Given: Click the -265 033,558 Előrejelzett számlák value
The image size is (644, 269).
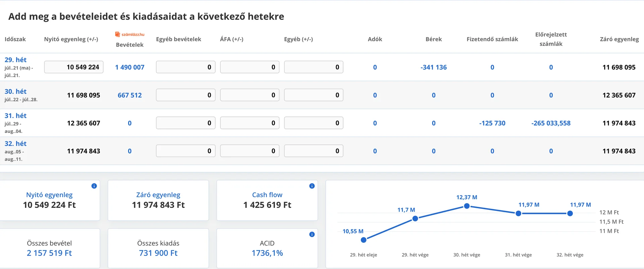Looking at the screenshot, I should tap(551, 123).
